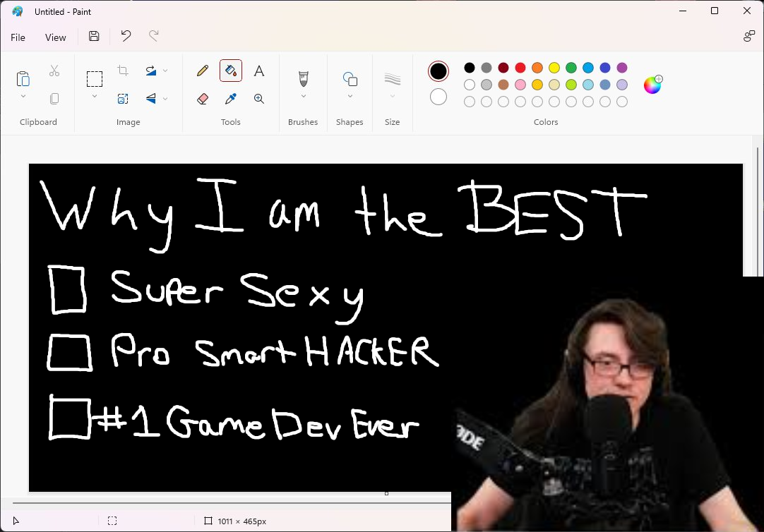
Task: Click the drawn checkbox beside Pro Smart HACKER
Action: (x=69, y=353)
